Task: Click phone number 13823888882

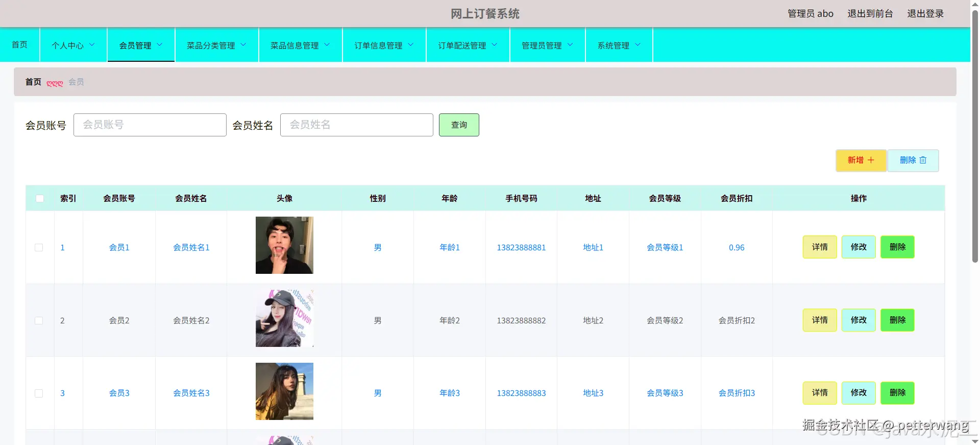Action: tap(521, 320)
